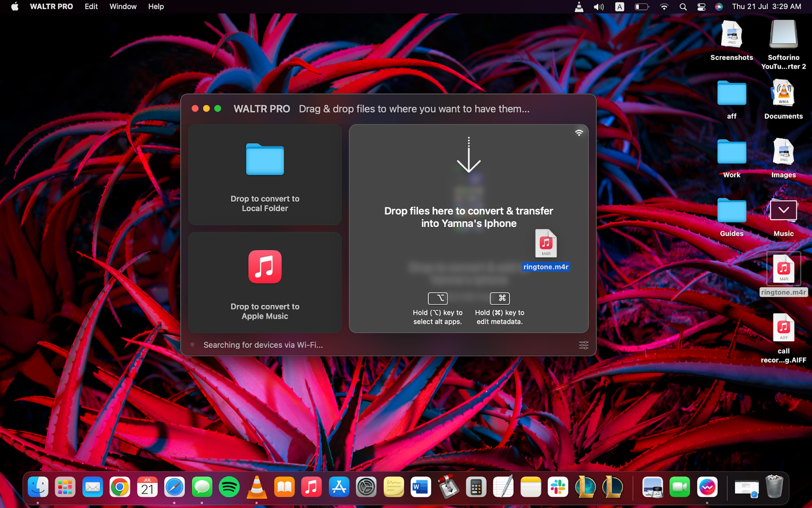The image size is (812, 508).
Task: Select the aff folder on the desktop
Action: 732,100
